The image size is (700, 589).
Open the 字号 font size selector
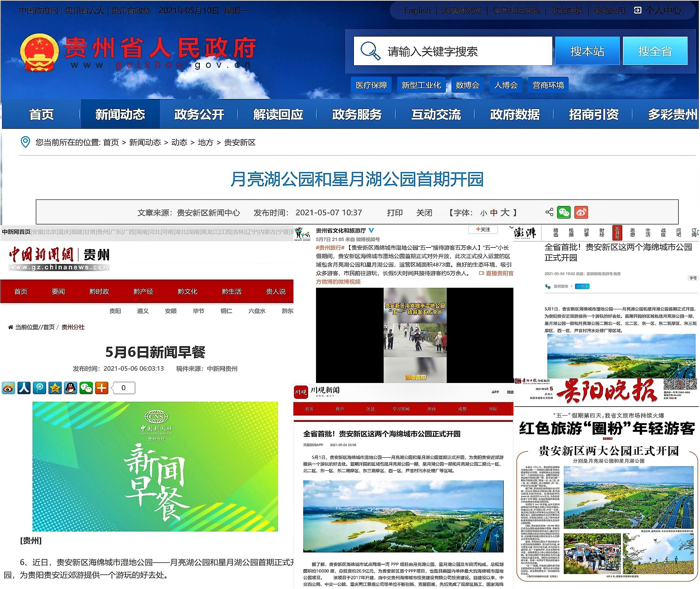point(693,278)
